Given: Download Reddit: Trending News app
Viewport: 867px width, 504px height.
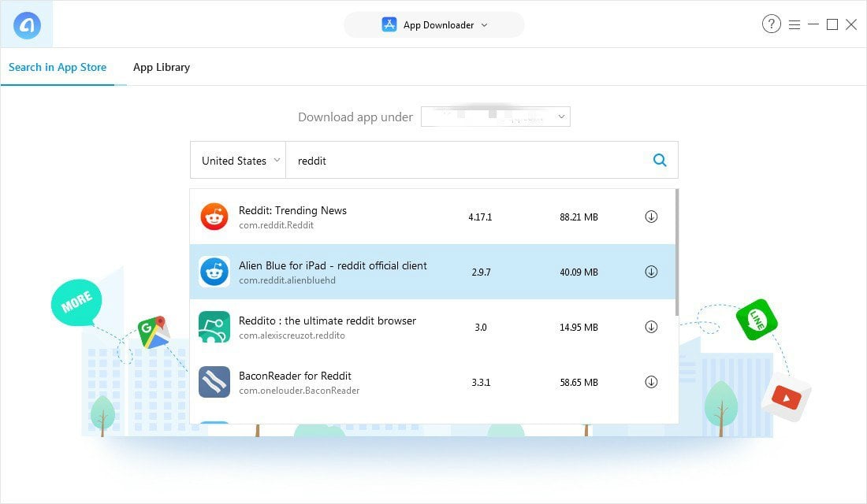Looking at the screenshot, I should [651, 217].
